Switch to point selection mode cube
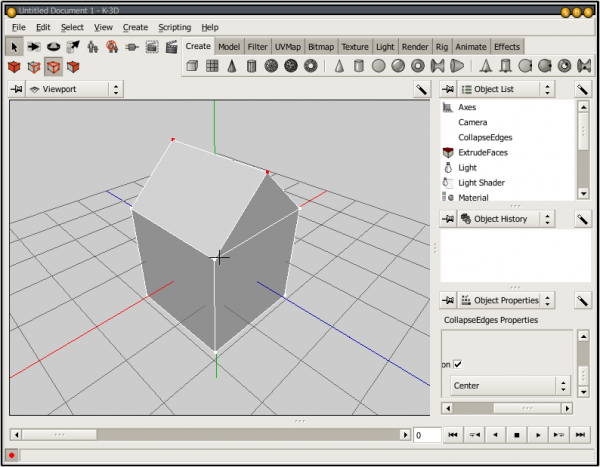The image size is (600, 467). (34, 67)
